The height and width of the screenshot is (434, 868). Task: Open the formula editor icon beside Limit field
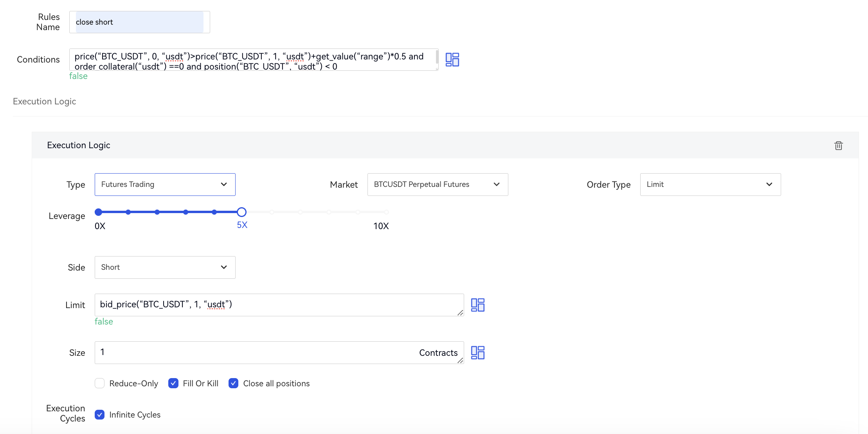coord(477,305)
